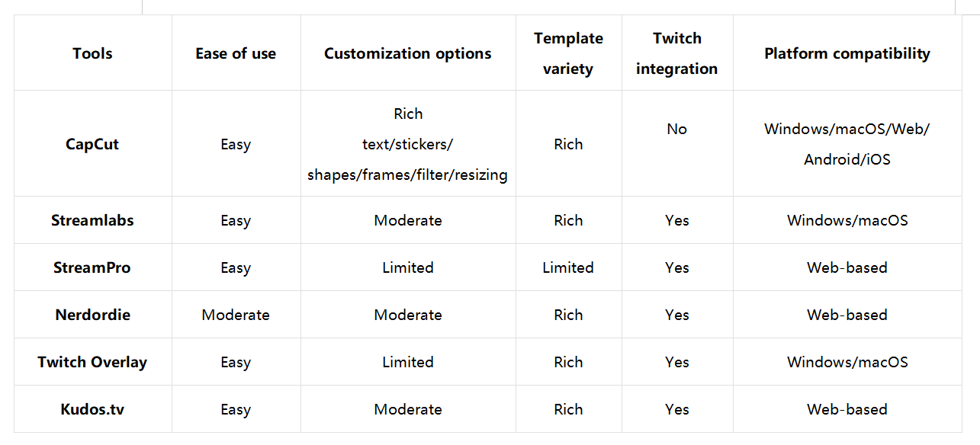
Task: Select CapCut's "Windows/macOS/Web/Android/iOS" platform cell
Action: pyautogui.click(x=847, y=144)
